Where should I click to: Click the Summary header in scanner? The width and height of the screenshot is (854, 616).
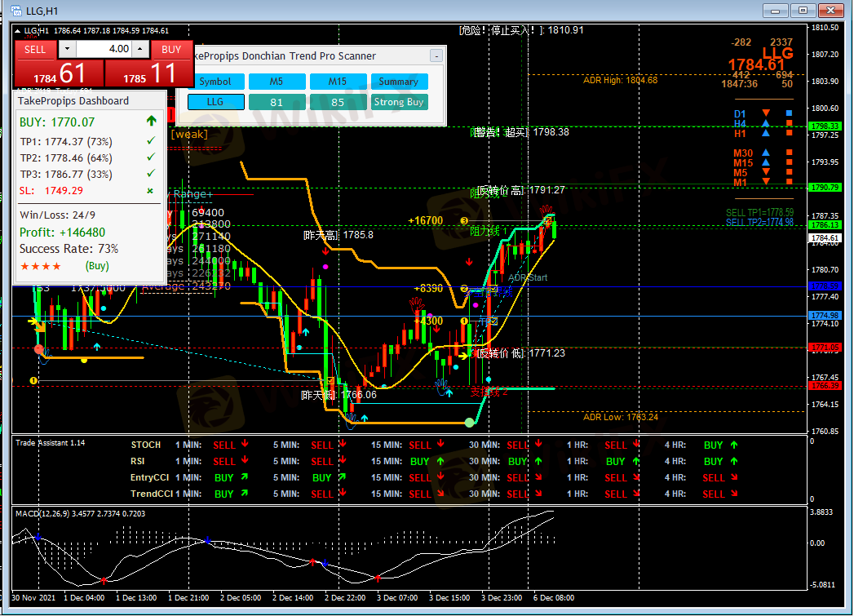[x=398, y=82]
